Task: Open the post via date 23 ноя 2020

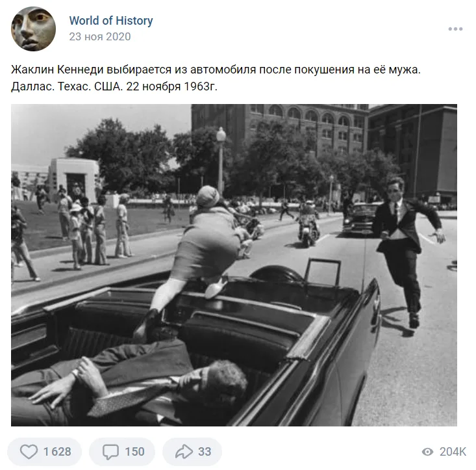Action: [x=99, y=36]
